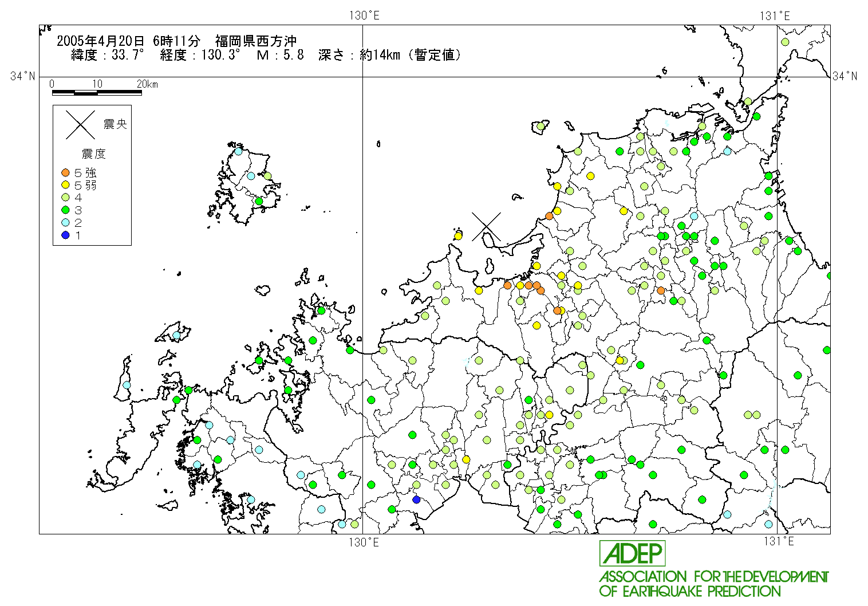
Task: Click the legend's 震央 X symbol
Action: coord(80,125)
